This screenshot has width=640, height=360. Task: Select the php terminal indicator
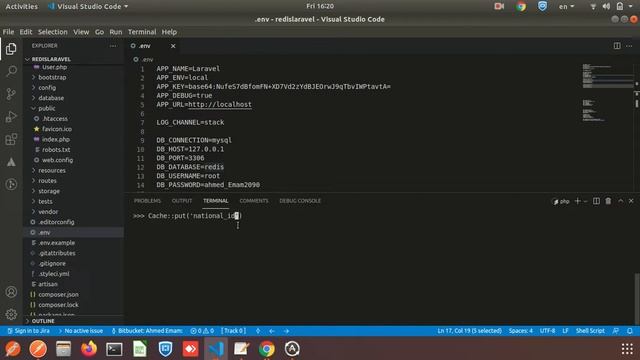tap(560, 201)
